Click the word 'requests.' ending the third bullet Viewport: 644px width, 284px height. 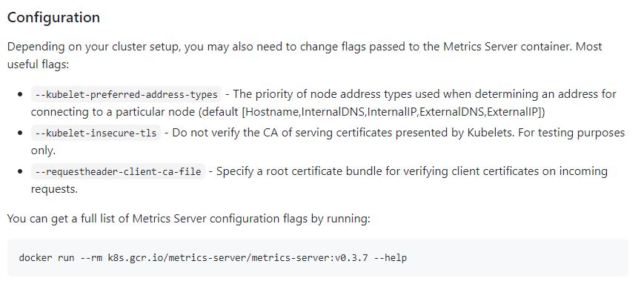54,189
